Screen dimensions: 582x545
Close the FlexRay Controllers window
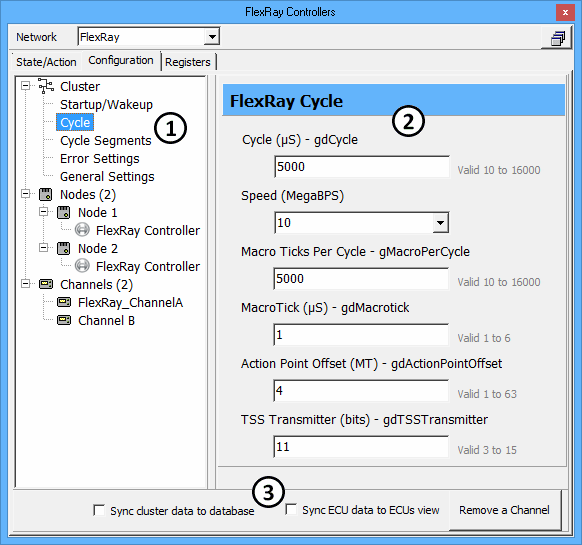click(x=565, y=13)
